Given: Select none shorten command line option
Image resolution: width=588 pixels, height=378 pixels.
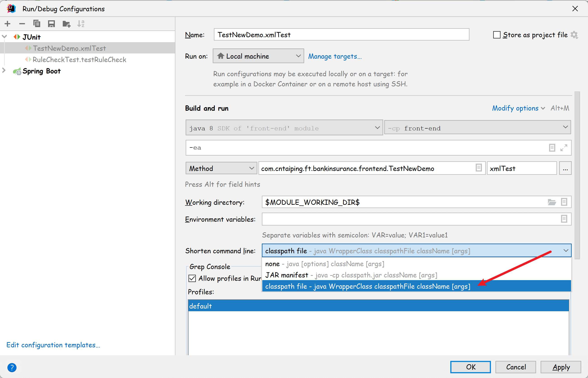Looking at the screenshot, I should tap(272, 264).
